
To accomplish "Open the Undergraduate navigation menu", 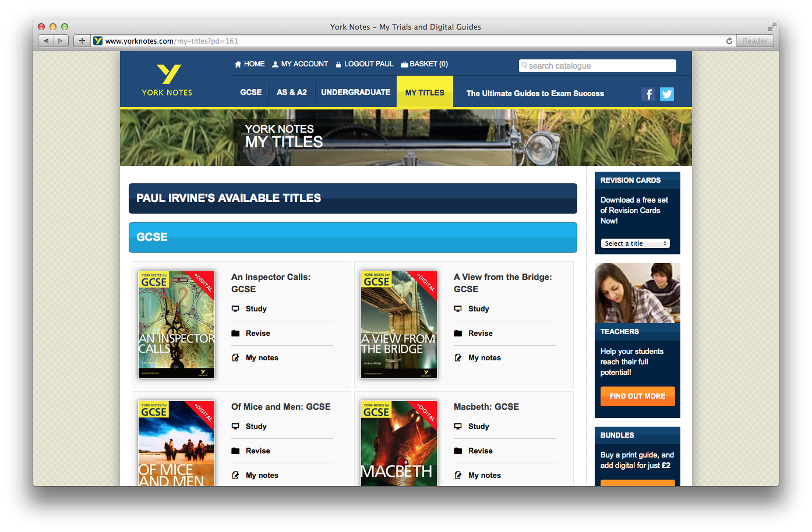I will pos(356,92).
